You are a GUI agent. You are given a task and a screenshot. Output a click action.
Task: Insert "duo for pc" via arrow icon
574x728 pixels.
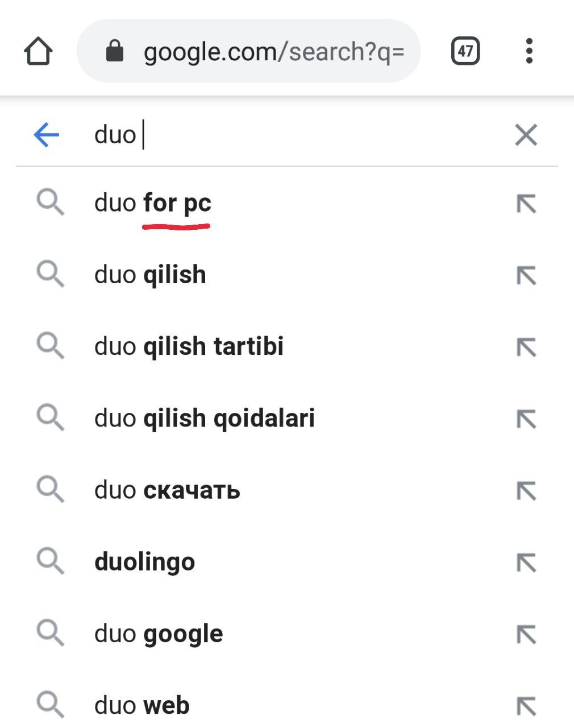coord(526,204)
